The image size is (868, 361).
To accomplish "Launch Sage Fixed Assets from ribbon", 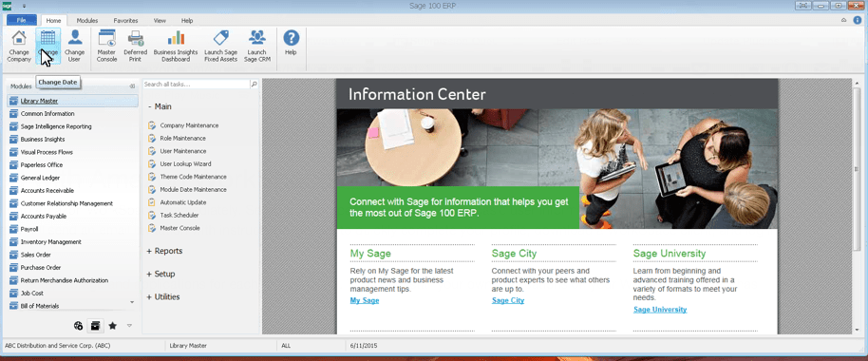I will click(221, 46).
